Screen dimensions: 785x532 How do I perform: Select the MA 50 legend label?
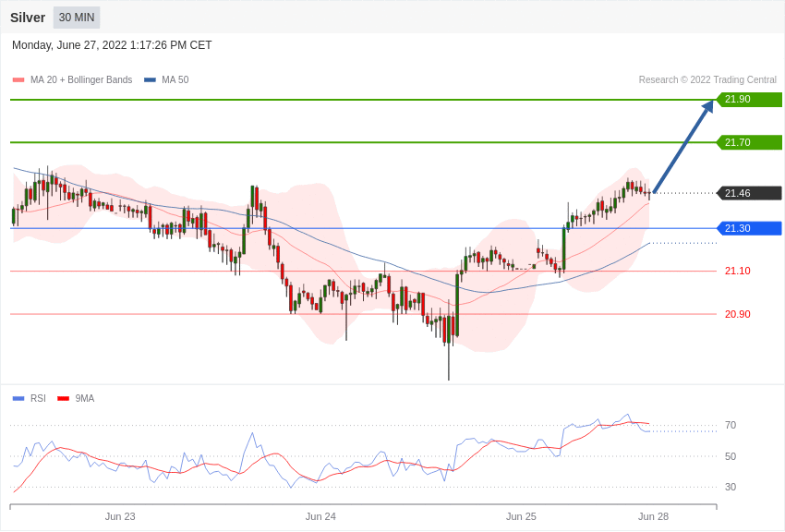coord(175,79)
